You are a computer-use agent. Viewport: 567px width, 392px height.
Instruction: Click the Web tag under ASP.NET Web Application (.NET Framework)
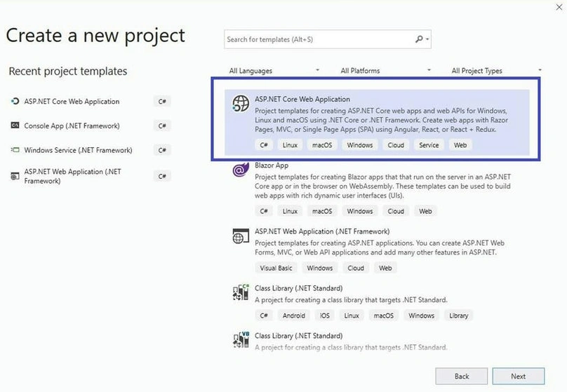pos(385,268)
